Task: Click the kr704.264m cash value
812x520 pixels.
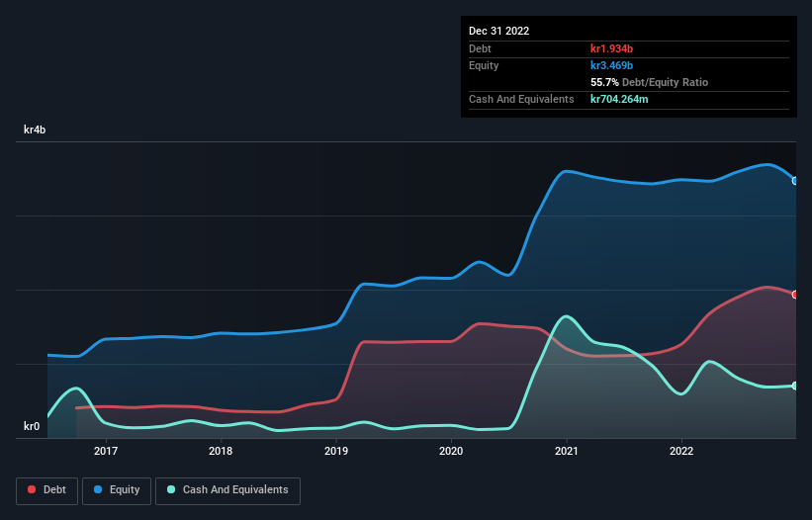Action: tap(619, 99)
